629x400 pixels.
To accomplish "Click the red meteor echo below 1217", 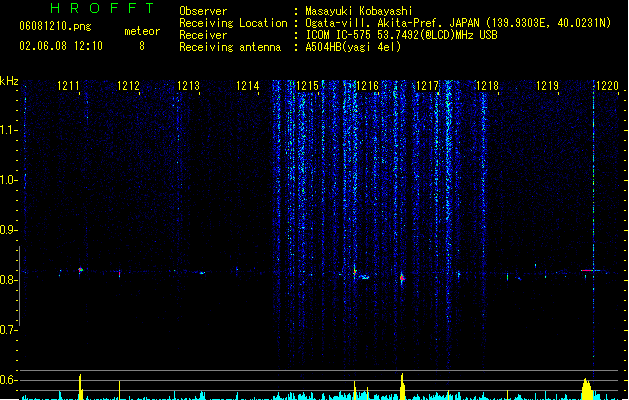I will (x=402, y=278).
